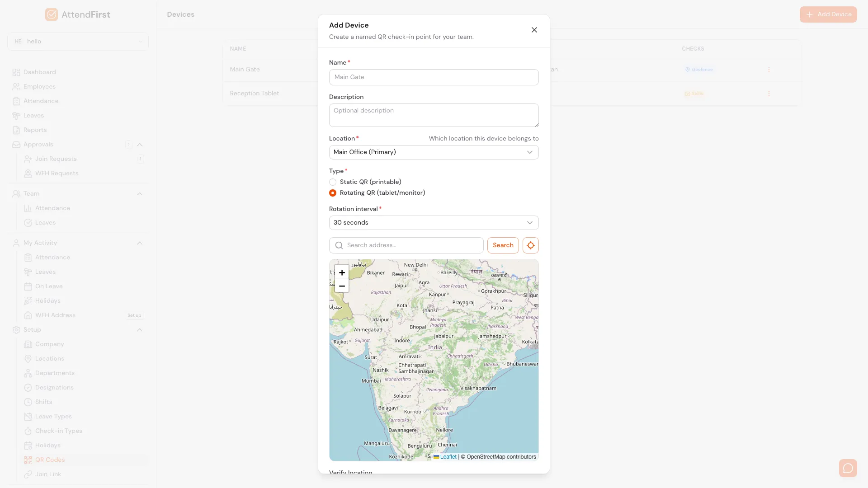Focus the Description text area
This screenshot has width=868, height=488.
(434, 115)
